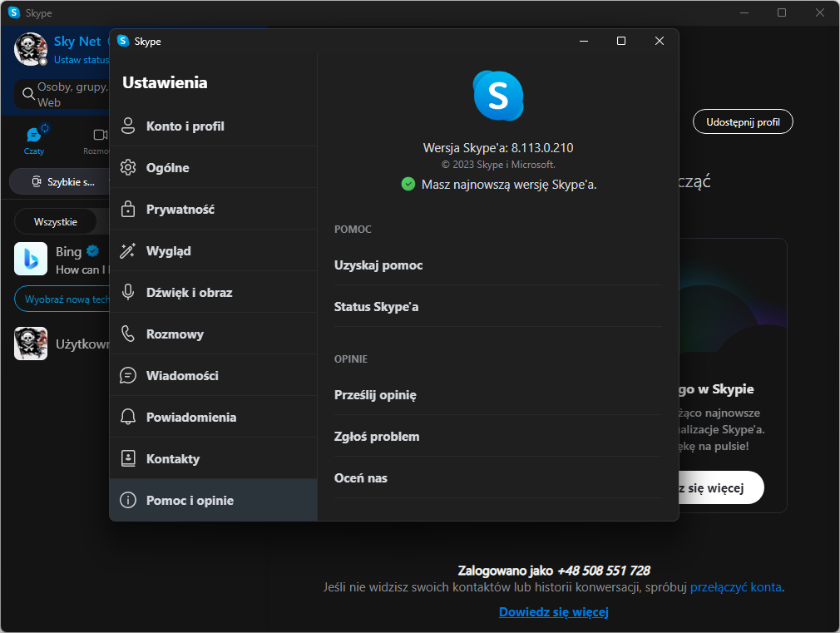The image size is (840, 633).
Task: Click the white button ending 'się więcej' in promo card
Action: point(721,487)
